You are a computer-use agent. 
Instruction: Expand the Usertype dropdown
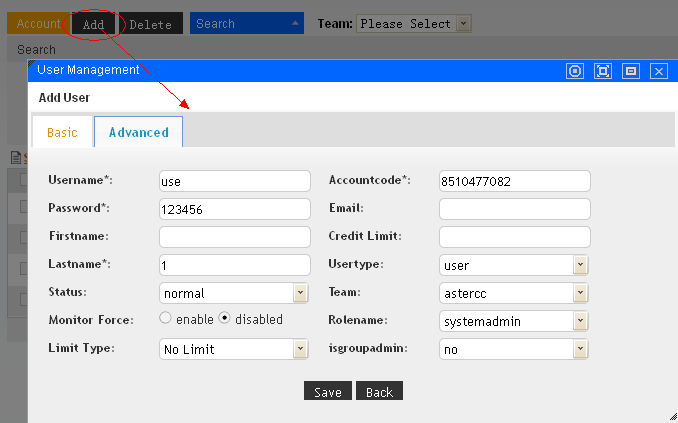(x=580, y=265)
